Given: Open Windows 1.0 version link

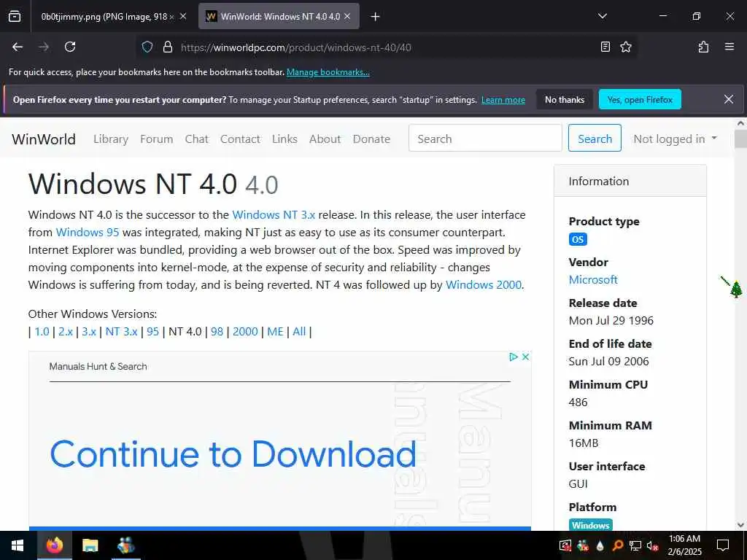Looking at the screenshot, I should (42, 332).
